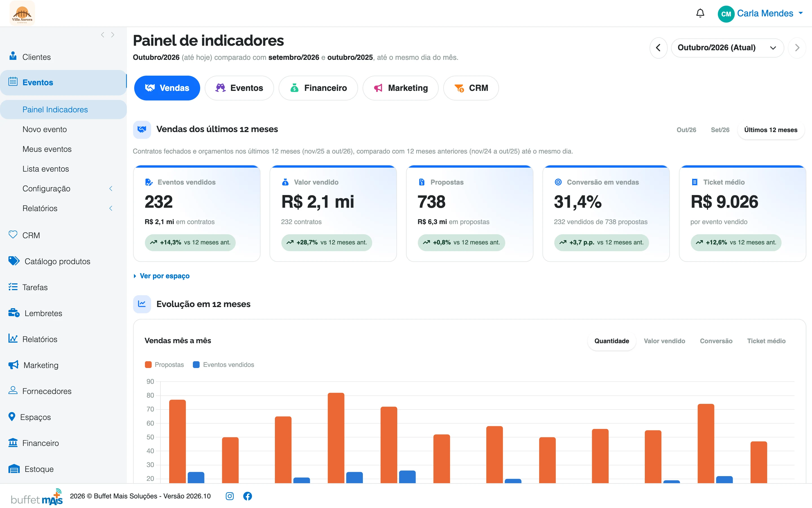
Task: Click the Villa Aurora logo
Action: (x=22, y=14)
